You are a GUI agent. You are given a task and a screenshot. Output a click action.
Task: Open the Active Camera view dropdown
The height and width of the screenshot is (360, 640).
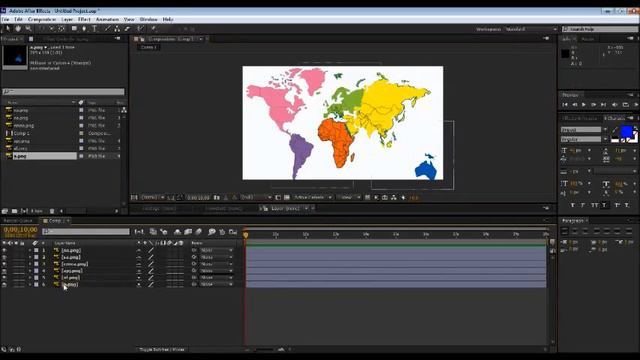[x=313, y=198]
